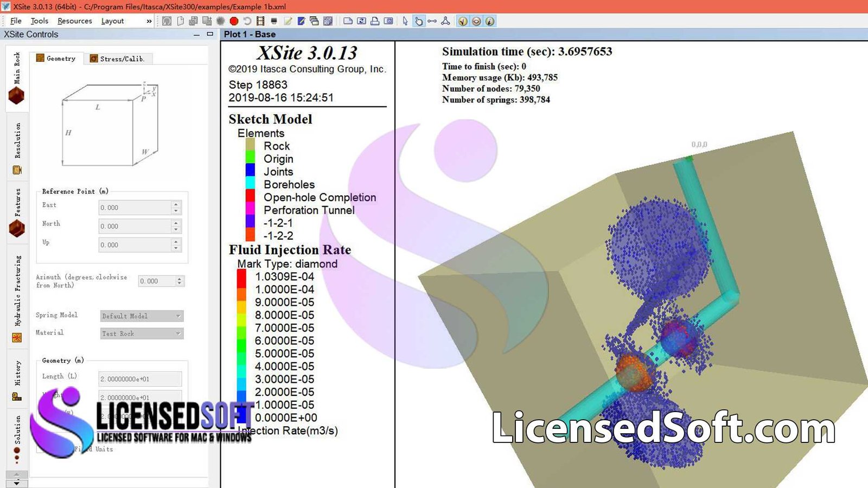The width and height of the screenshot is (868, 488).
Task: Click the Number of springs readout
Action: tap(496, 100)
